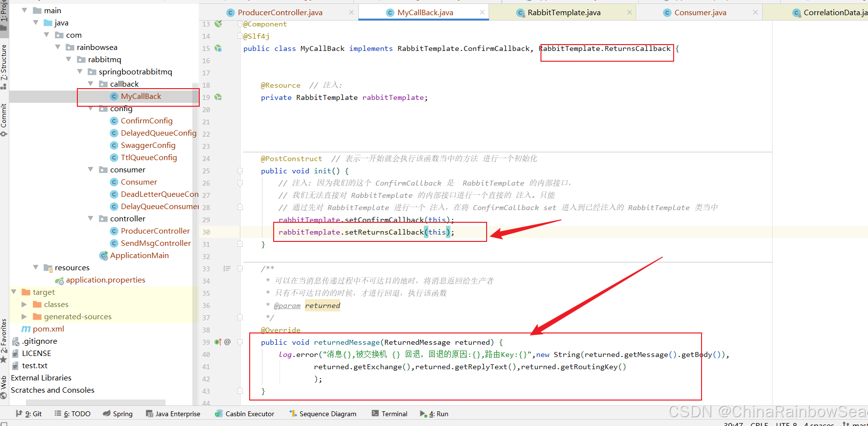The width and height of the screenshot is (868, 426).
Task: Click the @ gutter marker on line 39
Action: 227,342
